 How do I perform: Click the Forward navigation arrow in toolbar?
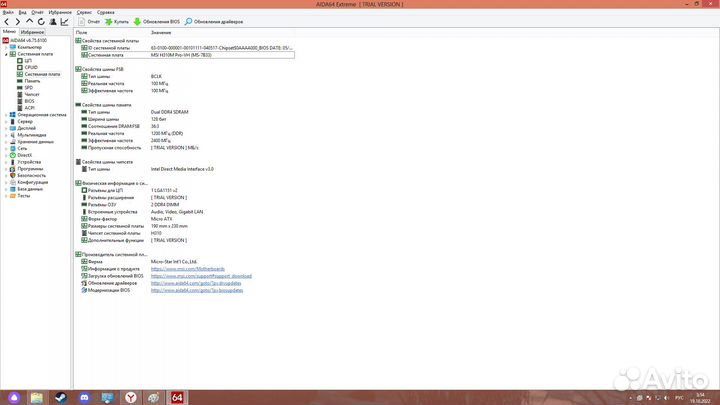[18, 20]
